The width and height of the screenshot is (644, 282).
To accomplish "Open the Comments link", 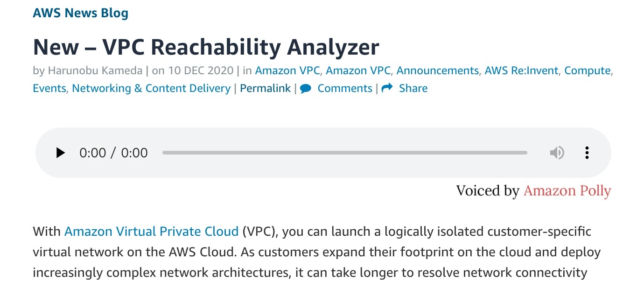I will point(345,88).
